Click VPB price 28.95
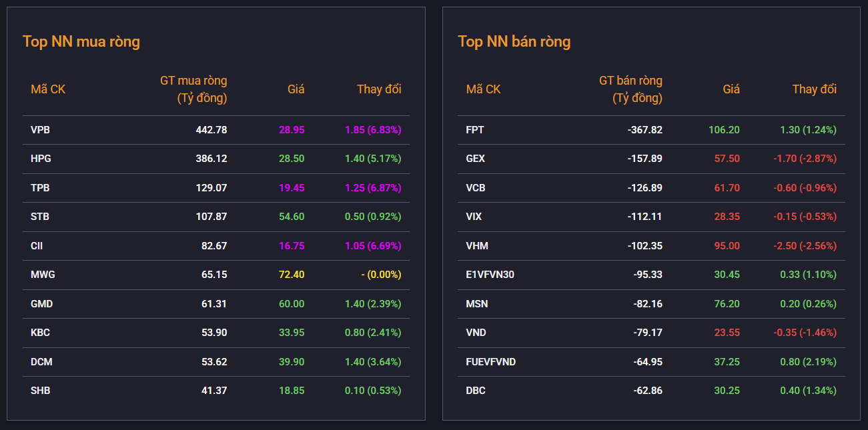 pos(292,130)
